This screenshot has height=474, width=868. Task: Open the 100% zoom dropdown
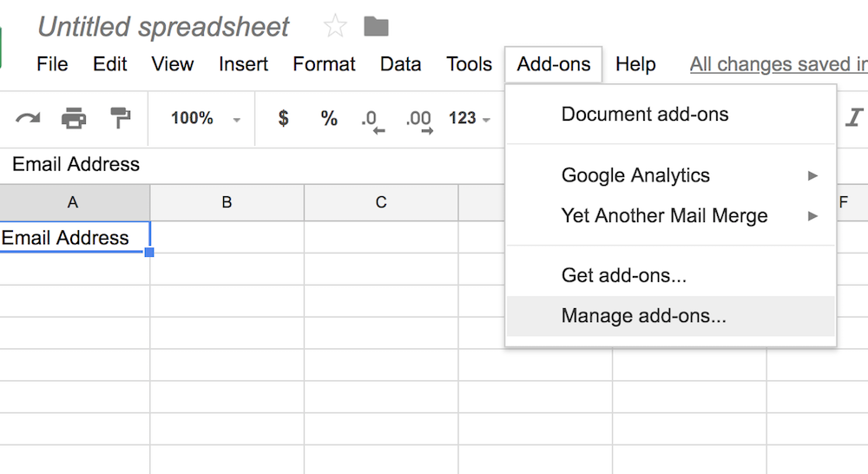click(x=206, y=118)
